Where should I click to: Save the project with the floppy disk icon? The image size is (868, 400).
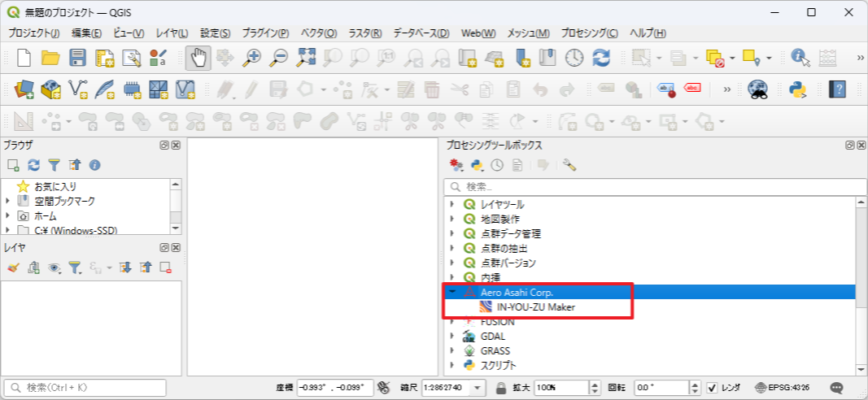point(77,58)
